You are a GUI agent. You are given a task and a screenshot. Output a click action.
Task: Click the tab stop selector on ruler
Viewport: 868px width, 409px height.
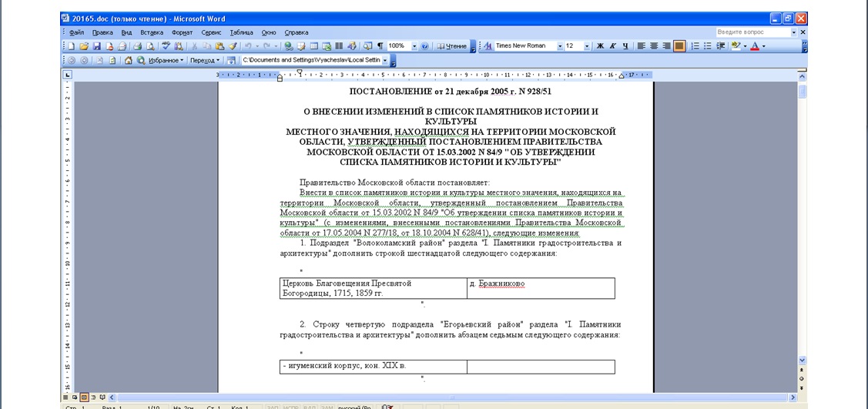(67, 75)
